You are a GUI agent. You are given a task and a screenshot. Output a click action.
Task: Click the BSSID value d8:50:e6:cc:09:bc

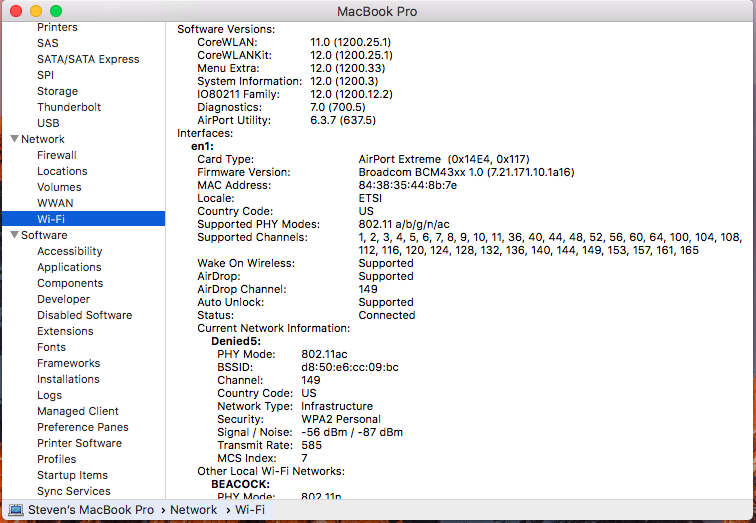click(x=350, y=367)
